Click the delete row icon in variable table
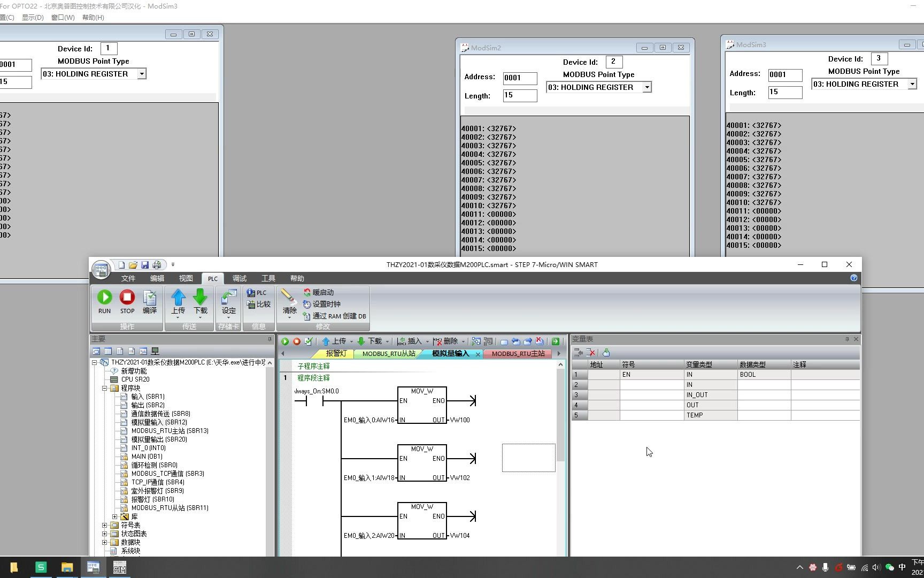The height and width of the screenshot is (578, 924). pos(591,353)
